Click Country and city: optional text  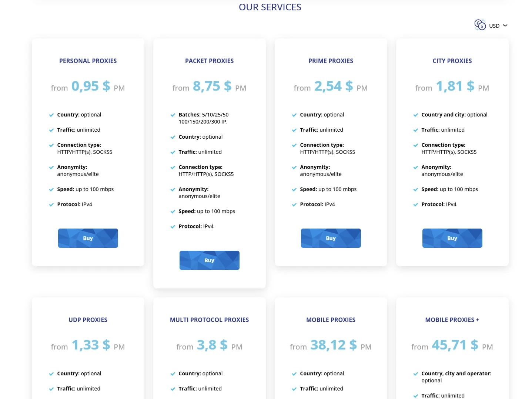click(x=454, y=115)
